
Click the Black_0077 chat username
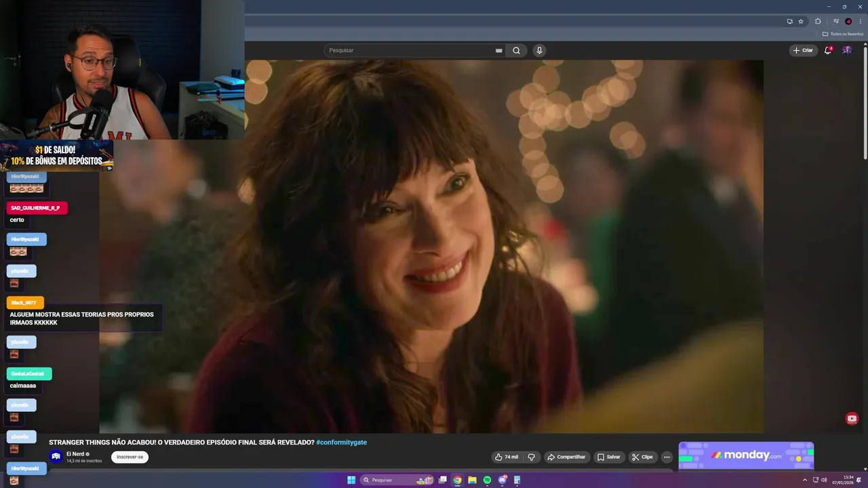point(24,302)
